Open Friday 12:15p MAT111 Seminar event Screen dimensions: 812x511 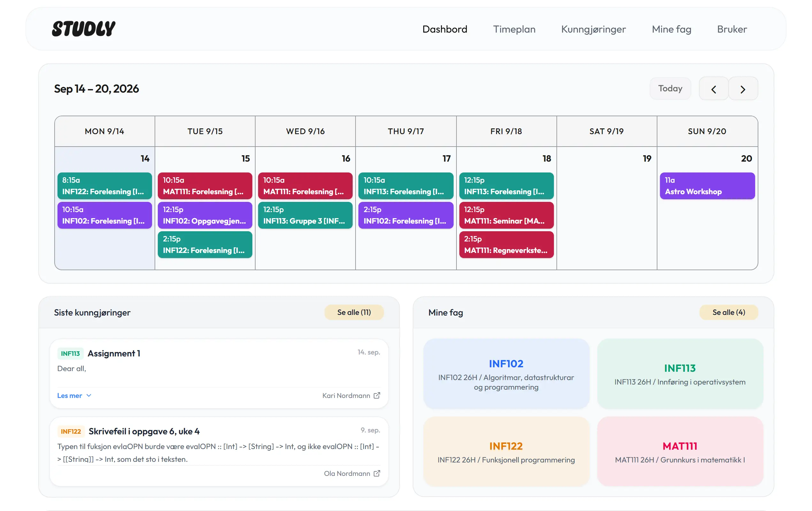tap(506, 215)
